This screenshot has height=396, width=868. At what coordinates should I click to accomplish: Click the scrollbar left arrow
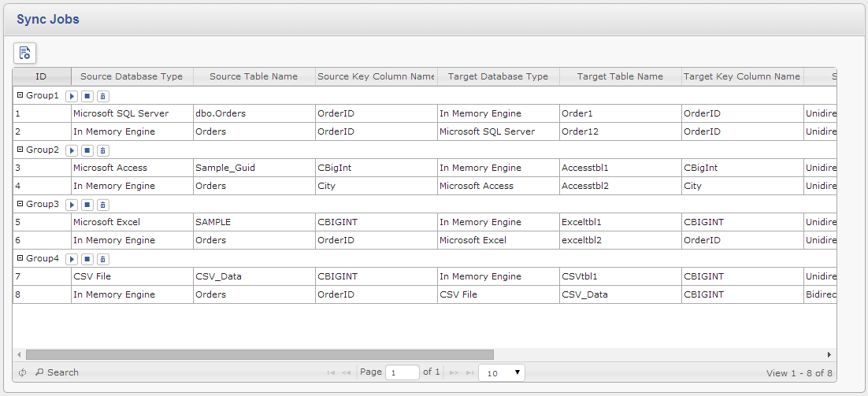[19, 354]
